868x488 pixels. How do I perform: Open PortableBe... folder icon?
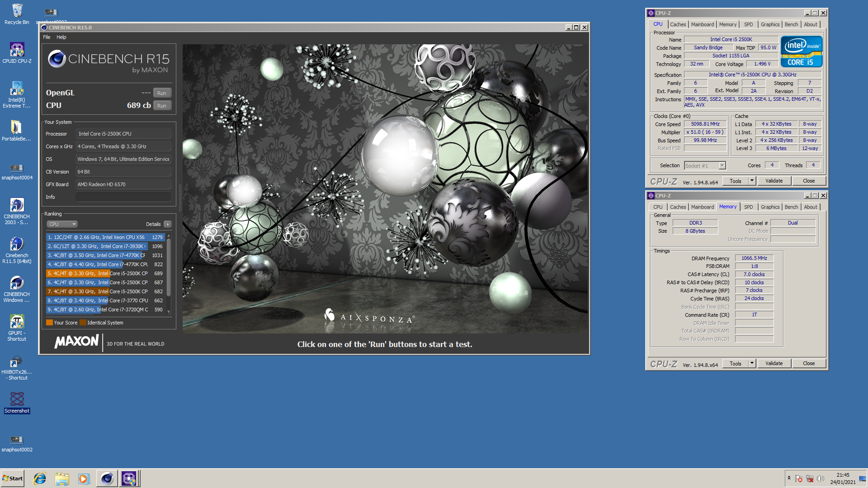[16, 131]
